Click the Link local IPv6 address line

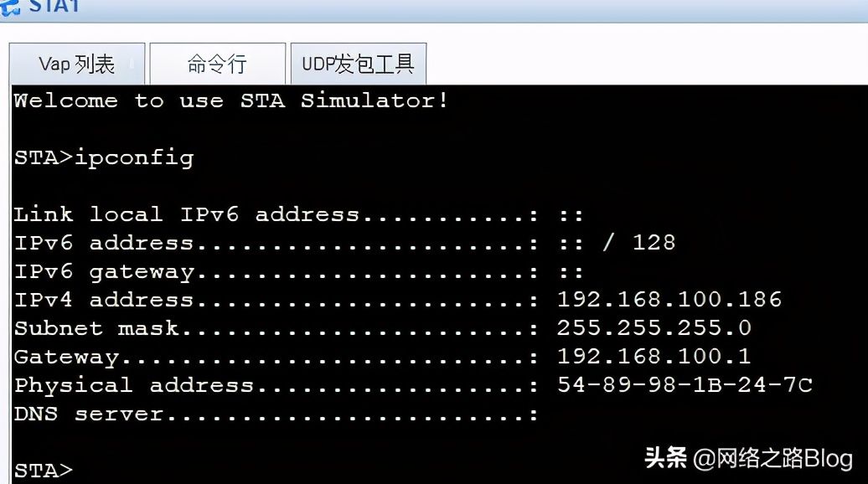tap(298, 214)
